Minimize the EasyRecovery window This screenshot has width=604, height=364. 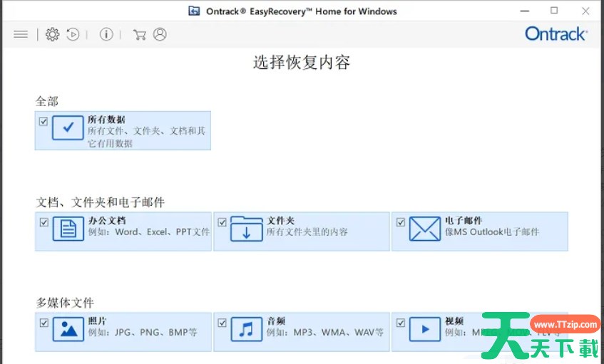point(525,11)
